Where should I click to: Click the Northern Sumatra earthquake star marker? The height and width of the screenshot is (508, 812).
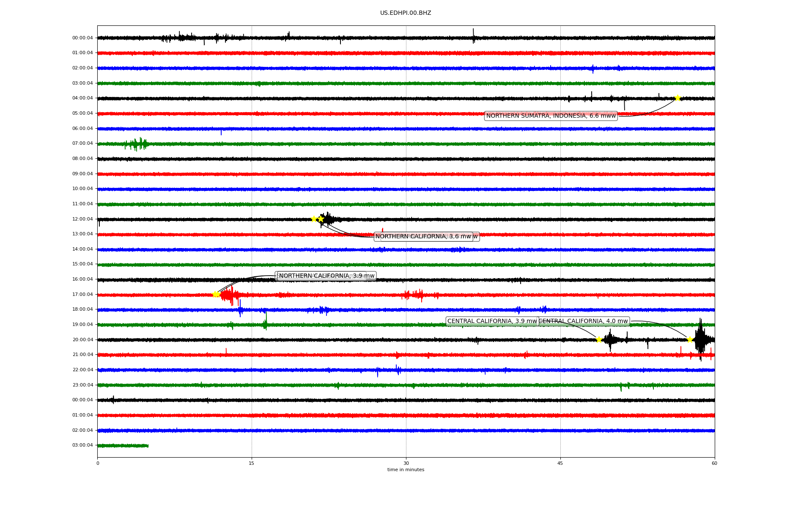pos(678,98)
